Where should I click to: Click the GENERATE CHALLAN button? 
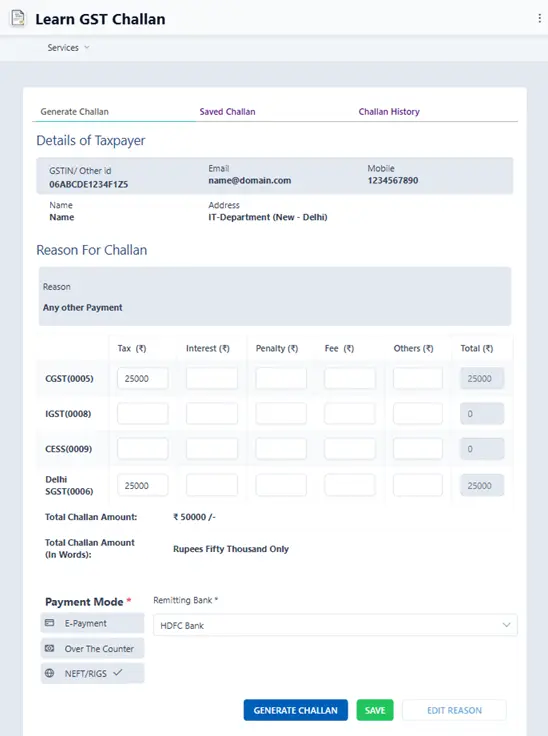(295, 710)
